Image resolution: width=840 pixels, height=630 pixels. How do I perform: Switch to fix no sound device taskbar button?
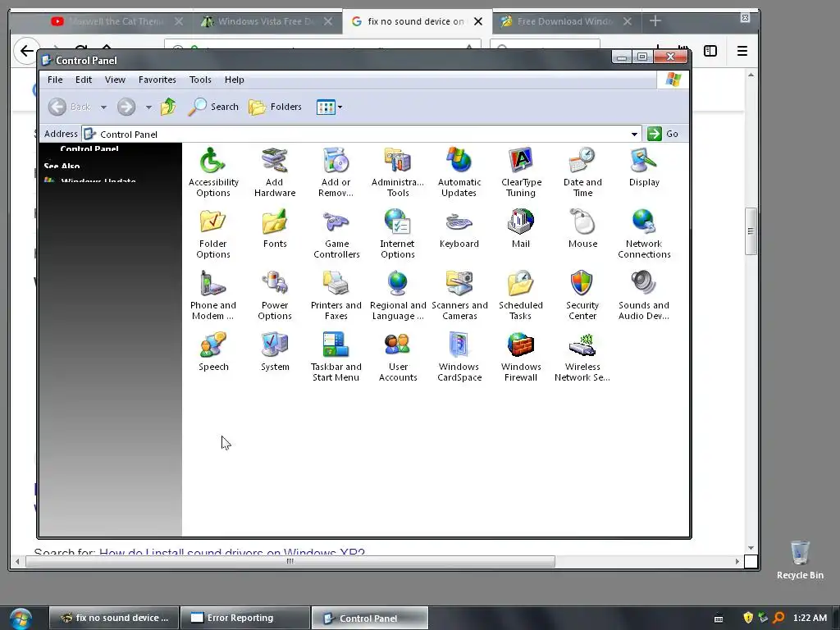click(x=114, y=618)
